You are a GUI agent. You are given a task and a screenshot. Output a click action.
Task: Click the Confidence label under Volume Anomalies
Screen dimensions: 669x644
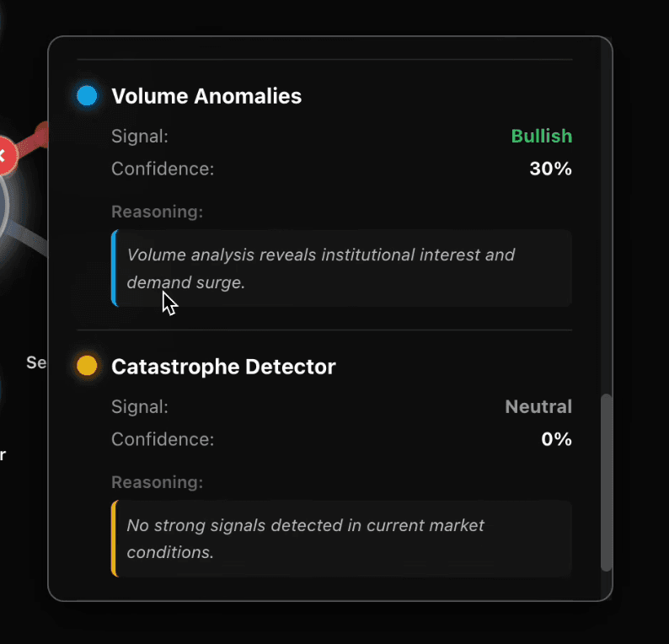click(x=163, y=169)
